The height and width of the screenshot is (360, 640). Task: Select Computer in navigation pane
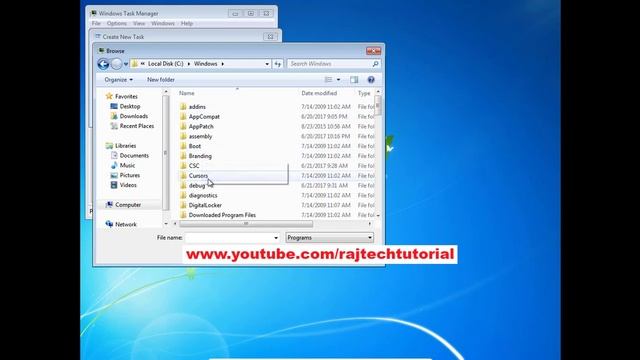click(128, 204)
